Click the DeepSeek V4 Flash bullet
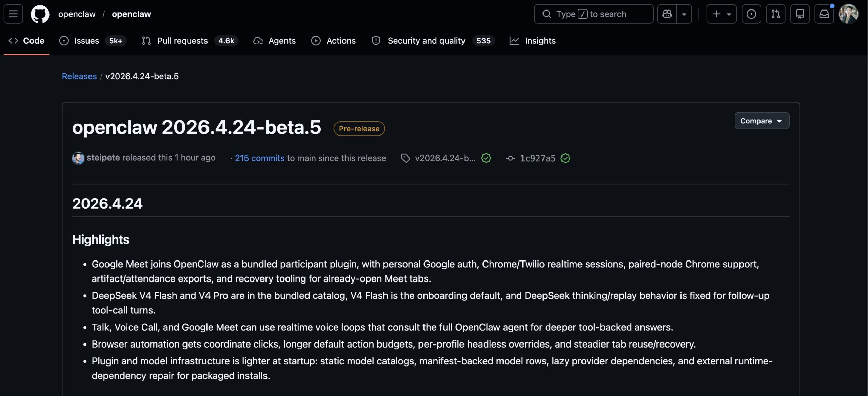868x396 pixels. 431,303
